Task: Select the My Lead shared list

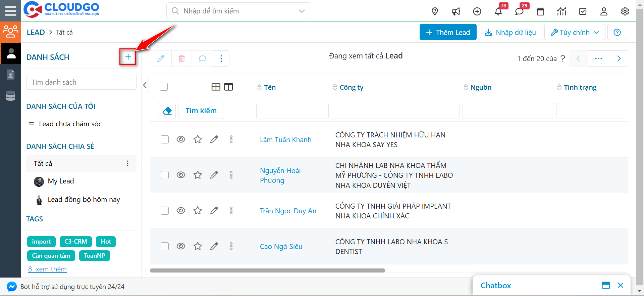Action: (61, 181)
